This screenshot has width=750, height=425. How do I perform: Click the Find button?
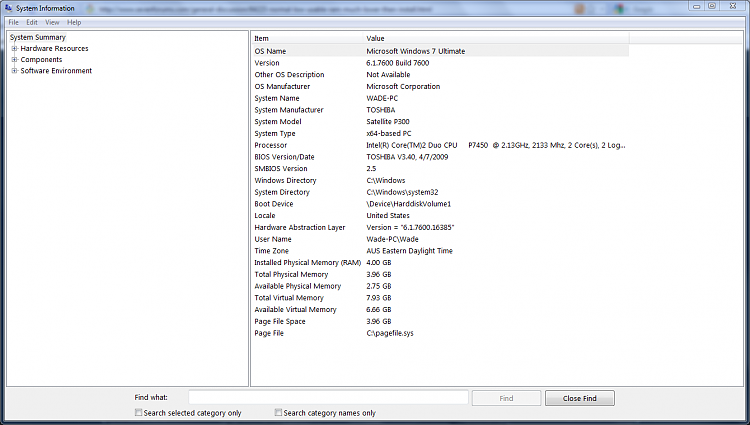(x=506, y=398)
